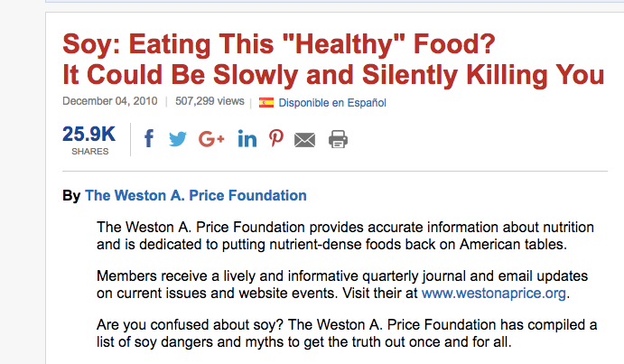
Task: Click the SHARES label under the count
Action: (89, 152)
